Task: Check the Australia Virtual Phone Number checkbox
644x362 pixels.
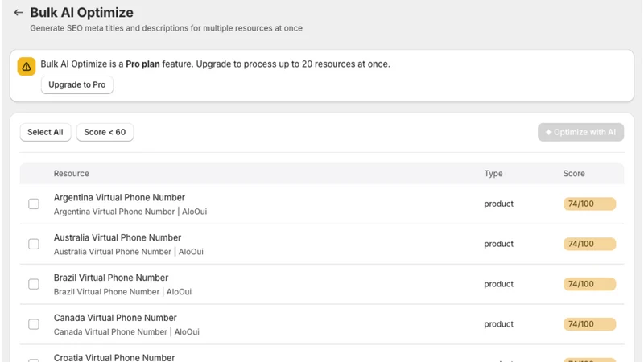Action: pyautogui.click(x=34, y=245)
